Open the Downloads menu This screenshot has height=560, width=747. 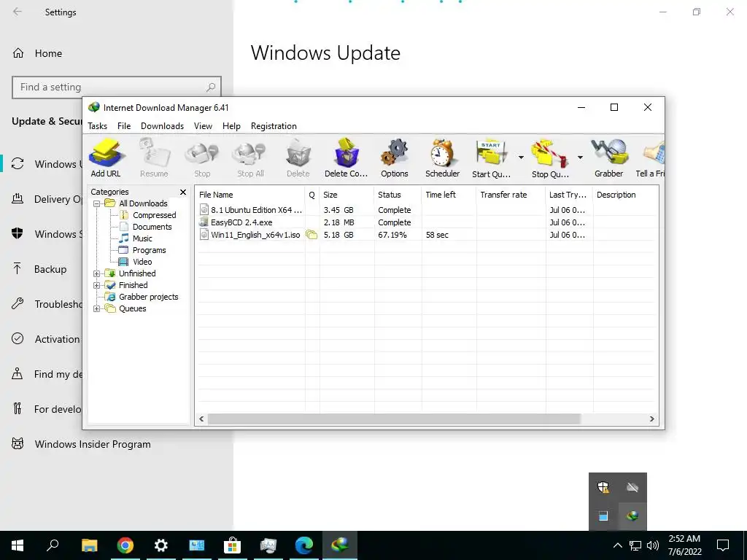[x=162, y=126]
